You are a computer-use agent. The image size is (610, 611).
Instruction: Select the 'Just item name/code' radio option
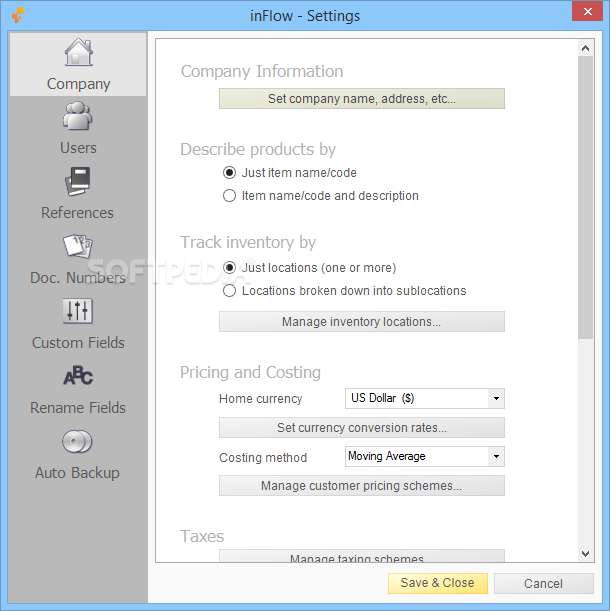pos(230,173)
